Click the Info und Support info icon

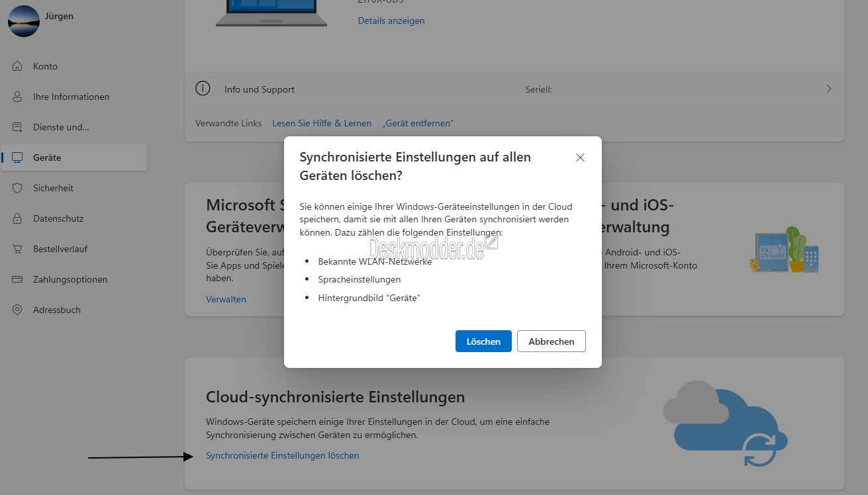[203, 89]
